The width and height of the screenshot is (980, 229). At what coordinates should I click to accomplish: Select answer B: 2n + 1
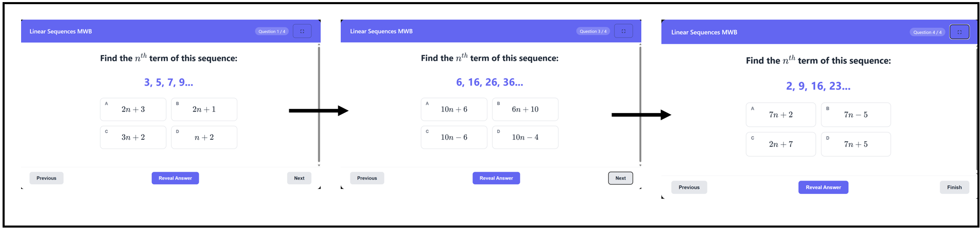pos(204,109)
